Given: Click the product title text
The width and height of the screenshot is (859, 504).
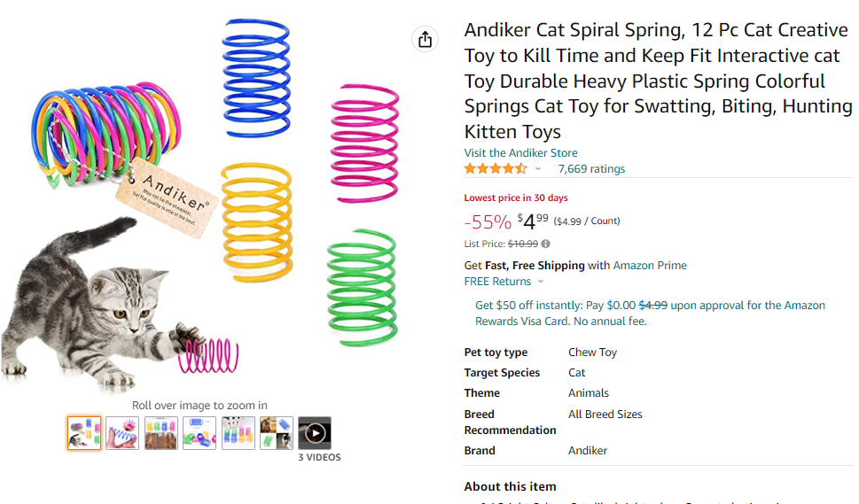Looking at the screenshot, I should click(656, 81).
